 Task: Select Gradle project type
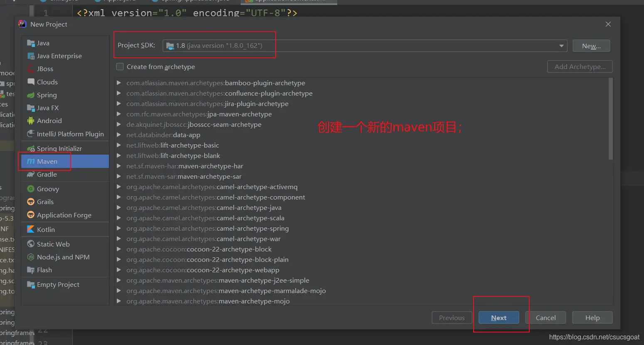click(65, 174)
